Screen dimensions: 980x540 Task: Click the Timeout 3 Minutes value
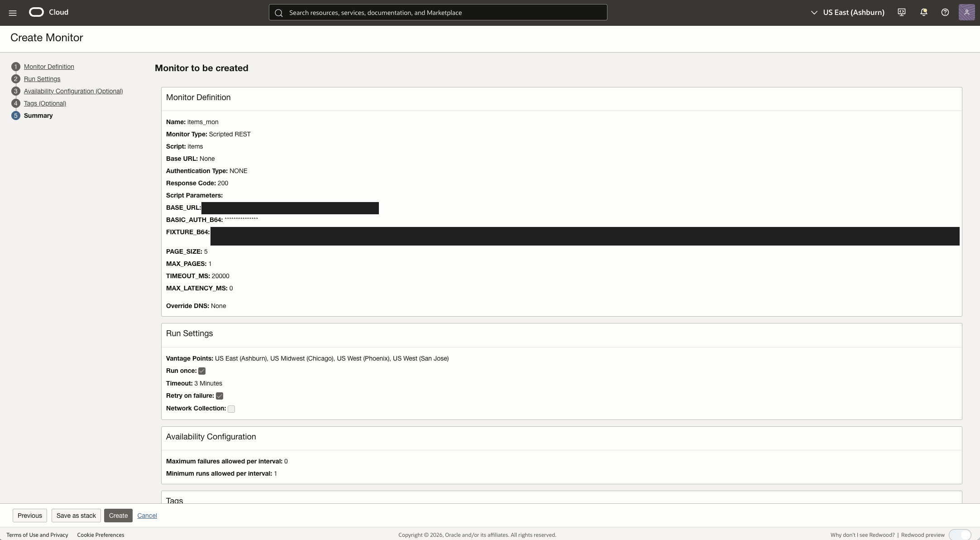point(208,383)
